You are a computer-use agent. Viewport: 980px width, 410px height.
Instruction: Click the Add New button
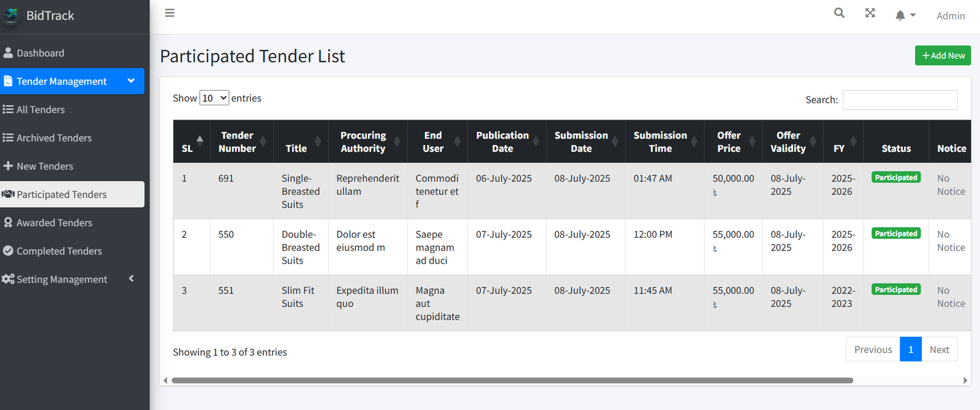tap(943, 56)
